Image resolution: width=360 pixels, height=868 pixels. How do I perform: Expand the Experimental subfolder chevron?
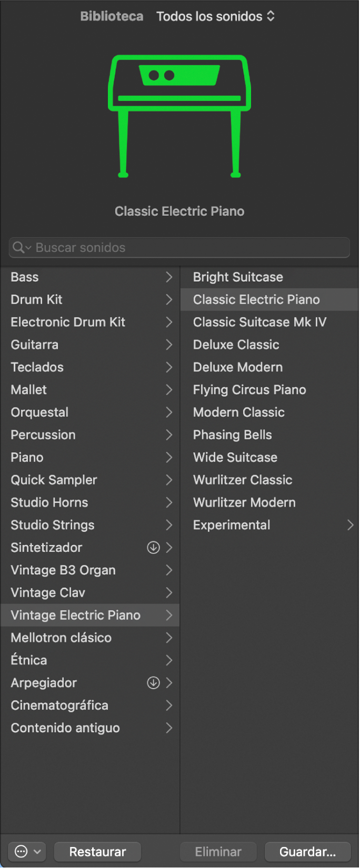click(350, 525)
